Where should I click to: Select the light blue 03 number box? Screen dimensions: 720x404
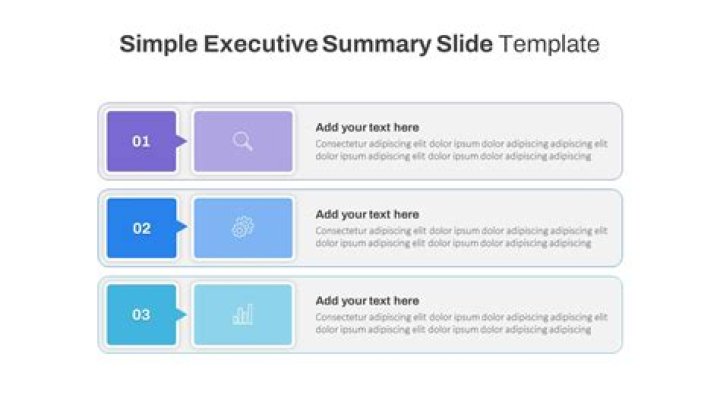point(141,315)
